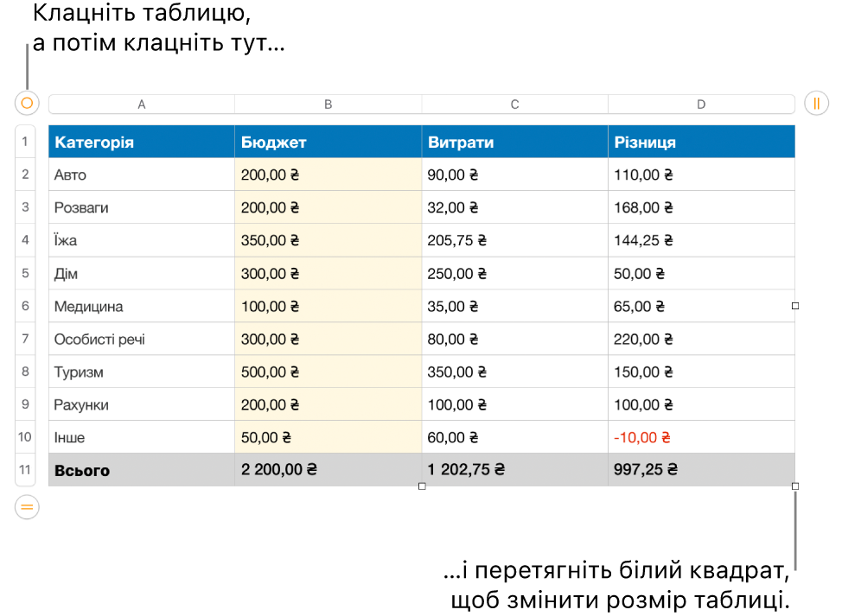Select row 6 header number
Image resolution: width=842 pixels, height=616 pixels.
25,306
